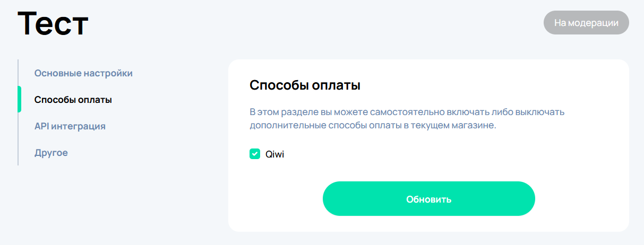Click the Тест page title
The height and width of the screenshot is (245, 644).
[x=53, y=24]
